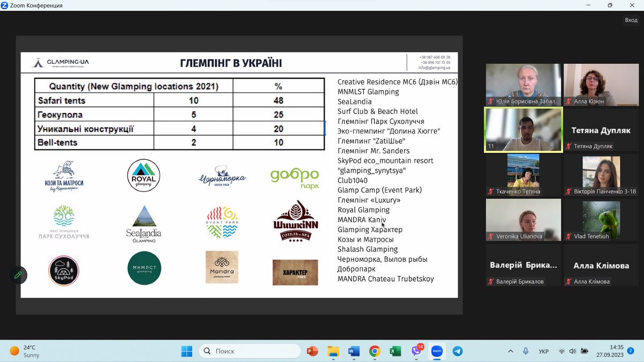Open Google Chrome from the taskbar

point(375,351)
